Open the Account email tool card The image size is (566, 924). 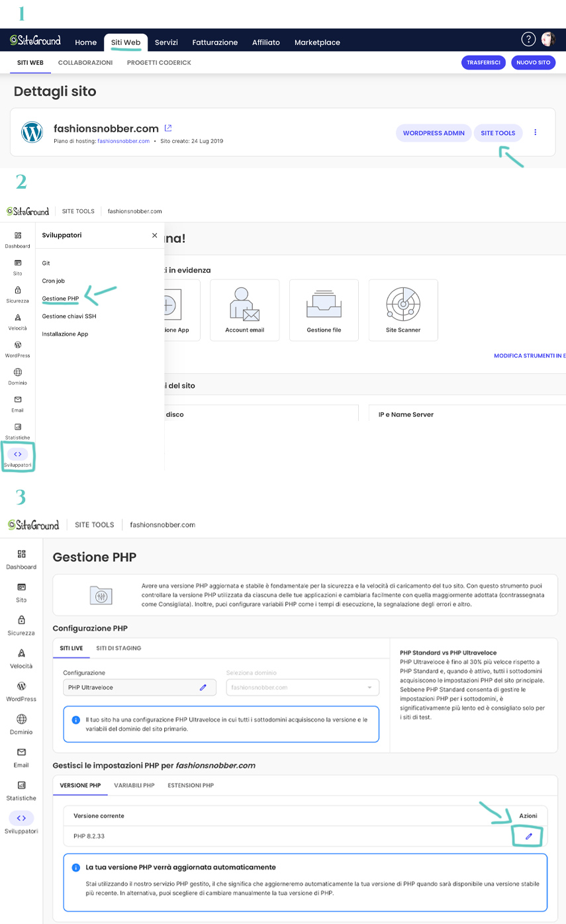click(x=245, y=310)
